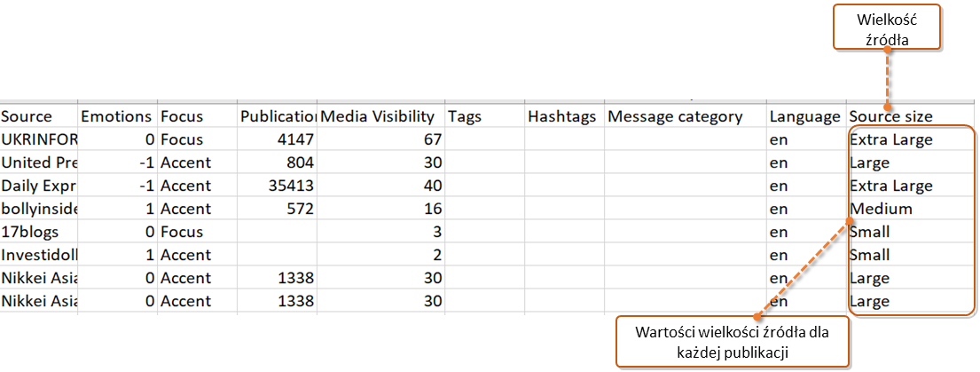Viewport: 980px width, 372px height.
Task: Select the Source size header cell
Action: point(909,116)
